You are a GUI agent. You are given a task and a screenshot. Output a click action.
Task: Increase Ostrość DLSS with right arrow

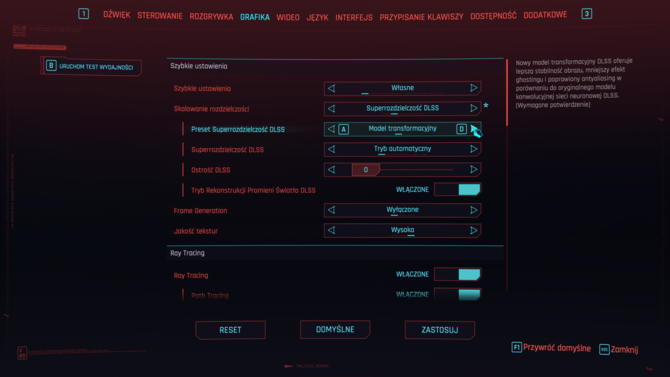click(x=473, y=170)
